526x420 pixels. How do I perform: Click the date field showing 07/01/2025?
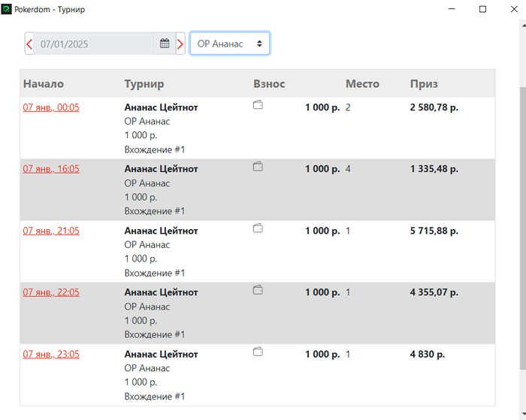pyautogui.click(x=94, y=44)
